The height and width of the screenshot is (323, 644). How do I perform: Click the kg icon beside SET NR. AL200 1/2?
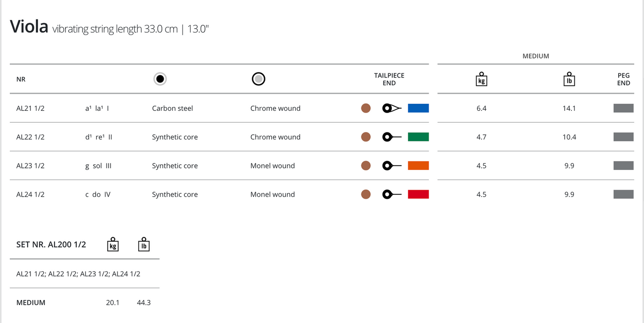point(113,245)
